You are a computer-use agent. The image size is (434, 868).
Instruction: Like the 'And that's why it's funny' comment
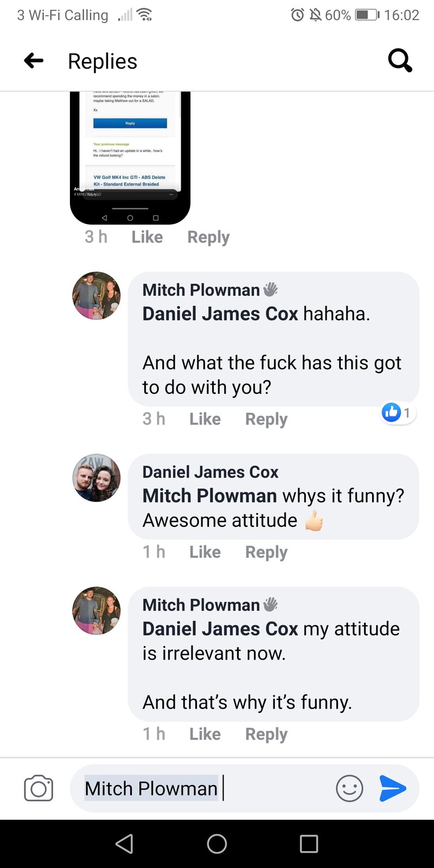coord(205,734)
